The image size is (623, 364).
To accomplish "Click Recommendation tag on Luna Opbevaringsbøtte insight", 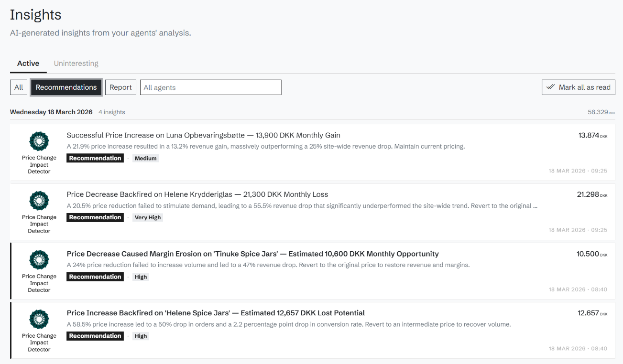I will tap(95, 158).
